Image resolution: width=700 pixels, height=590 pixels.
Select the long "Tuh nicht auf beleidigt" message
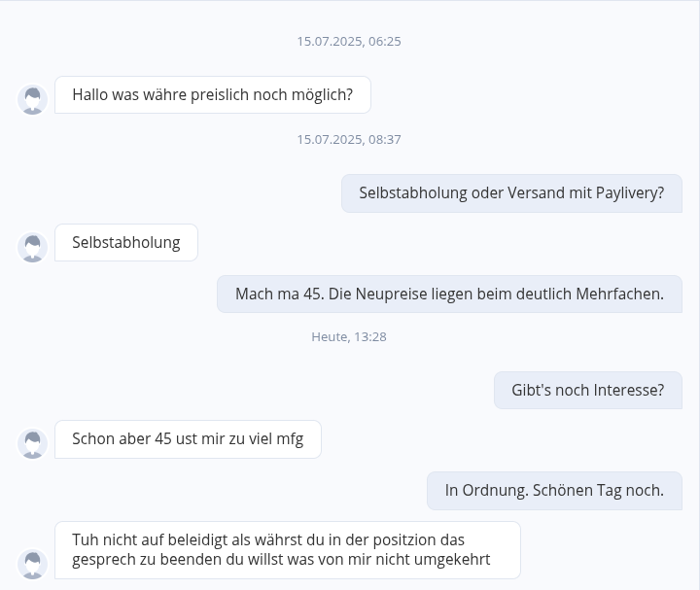pos(287,550)
